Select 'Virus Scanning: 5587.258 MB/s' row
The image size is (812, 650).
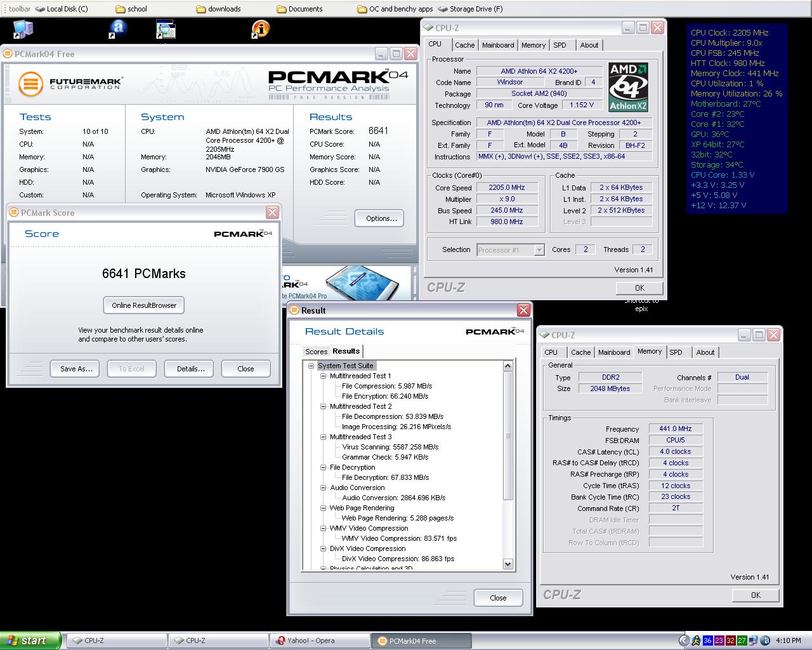[x=390, y=447]
